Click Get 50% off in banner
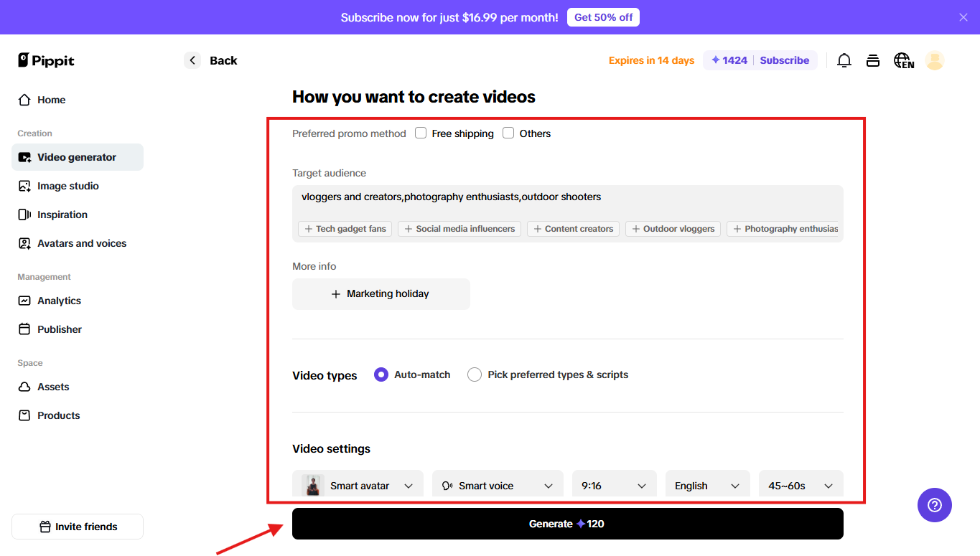Screen dimensions: 980x556 [603, 17]
